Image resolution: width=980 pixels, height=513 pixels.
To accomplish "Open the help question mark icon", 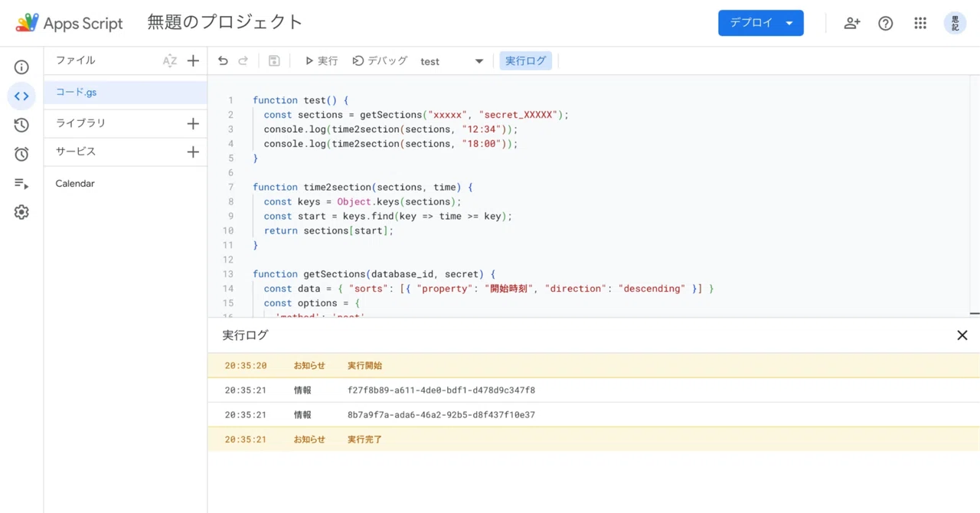I will coord(886,24).
